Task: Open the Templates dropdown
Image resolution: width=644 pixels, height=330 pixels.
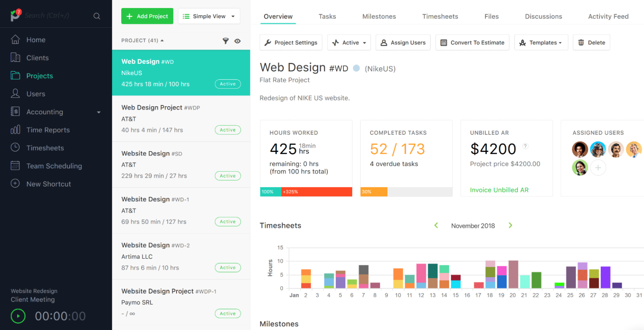Action: coord(541,42)
